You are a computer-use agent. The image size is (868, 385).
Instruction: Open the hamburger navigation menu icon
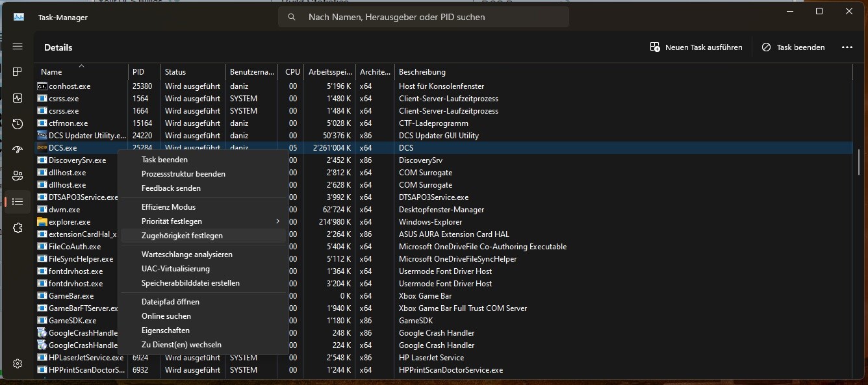tap(18, 47)
